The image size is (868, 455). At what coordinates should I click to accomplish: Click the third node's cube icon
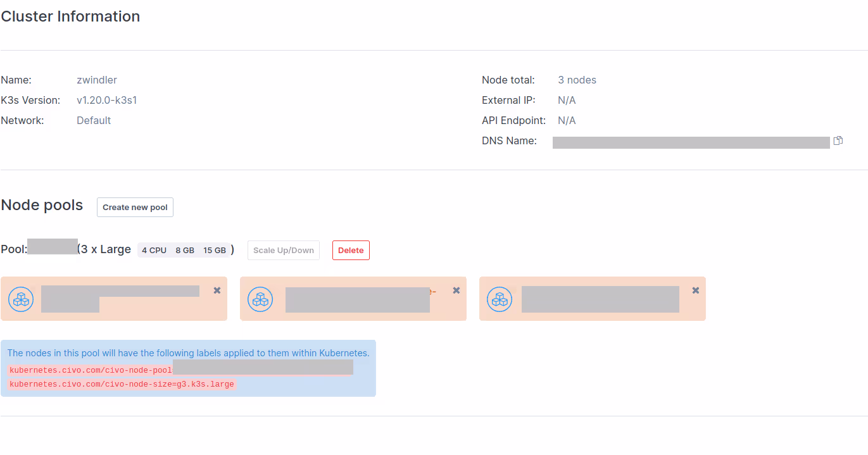point(500,299)
